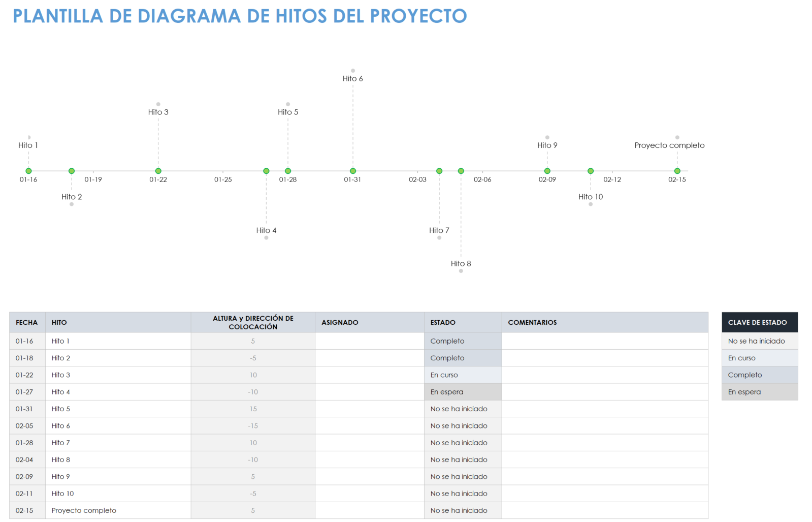Click the En espera key entry

click(760, 392)
